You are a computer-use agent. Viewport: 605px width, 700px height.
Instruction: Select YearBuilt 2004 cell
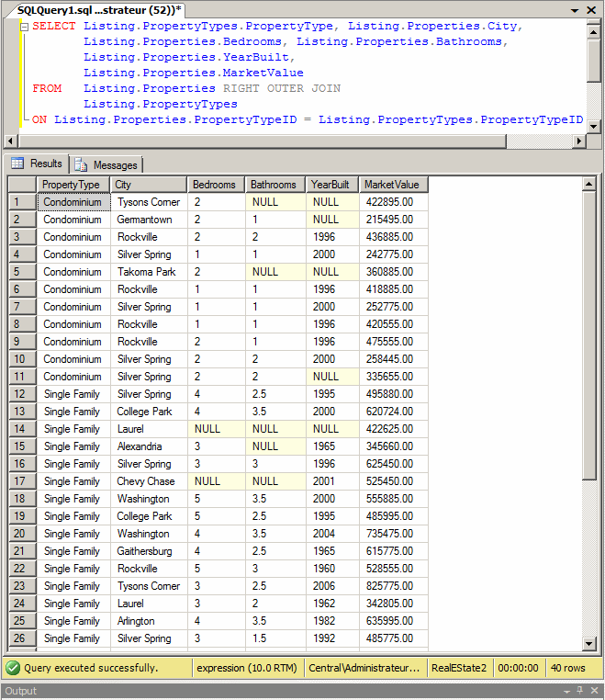[332, 534]
